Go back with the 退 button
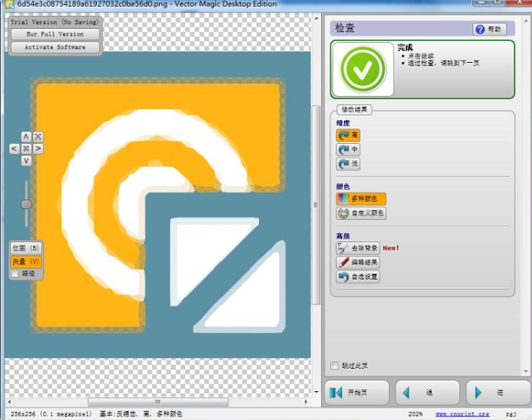Screen dimensions: 532x420 click(x=428, y=393)
